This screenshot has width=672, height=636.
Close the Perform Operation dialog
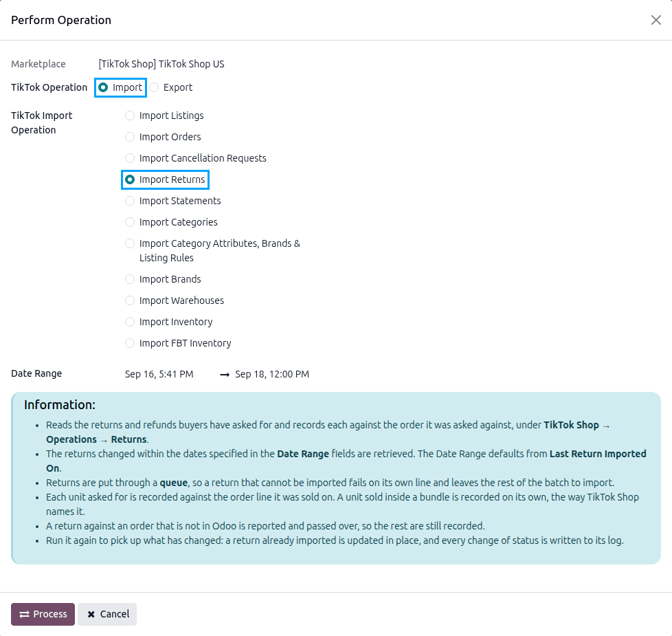click(x=656, y=20)
